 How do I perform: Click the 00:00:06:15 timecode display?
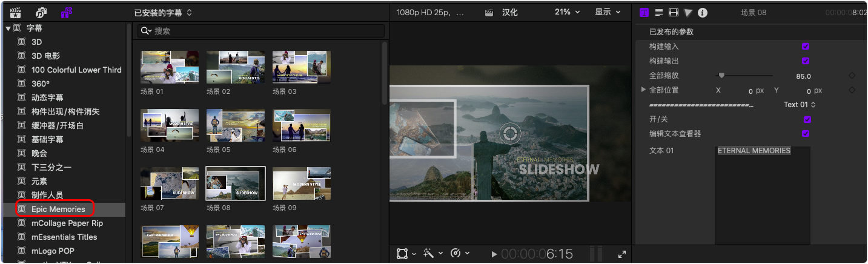[x=537, y=254]
